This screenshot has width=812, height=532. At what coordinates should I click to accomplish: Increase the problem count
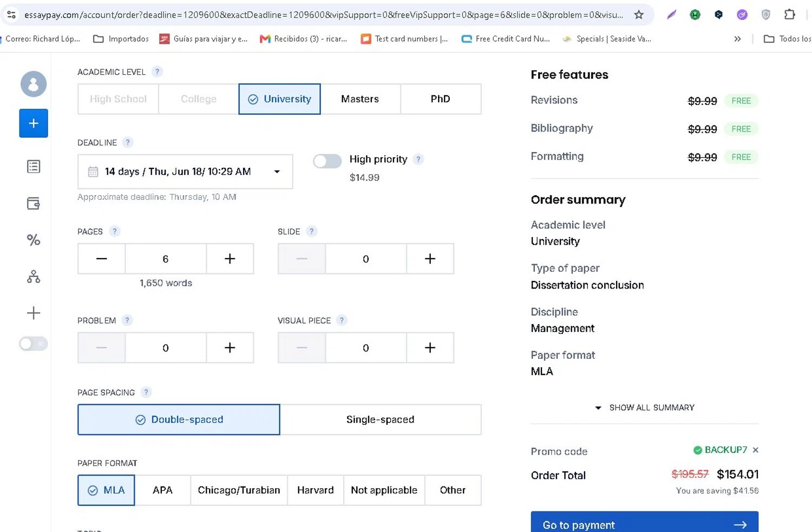pyautogui.click(x=230, y=347)
